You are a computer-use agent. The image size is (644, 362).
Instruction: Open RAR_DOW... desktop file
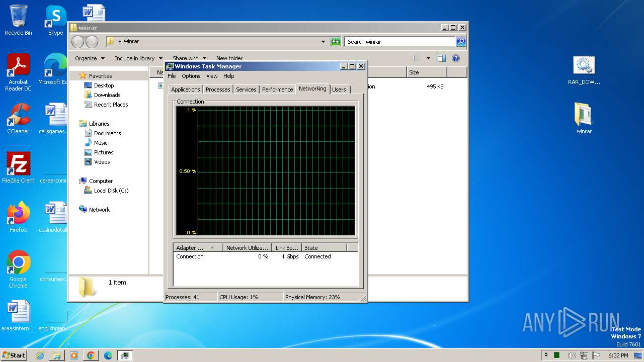coord(584,70)
